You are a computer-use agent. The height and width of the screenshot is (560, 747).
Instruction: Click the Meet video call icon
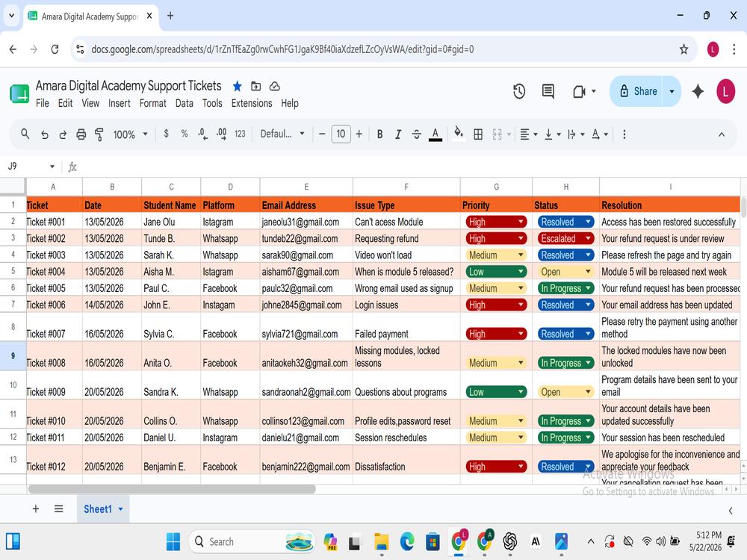579,91
